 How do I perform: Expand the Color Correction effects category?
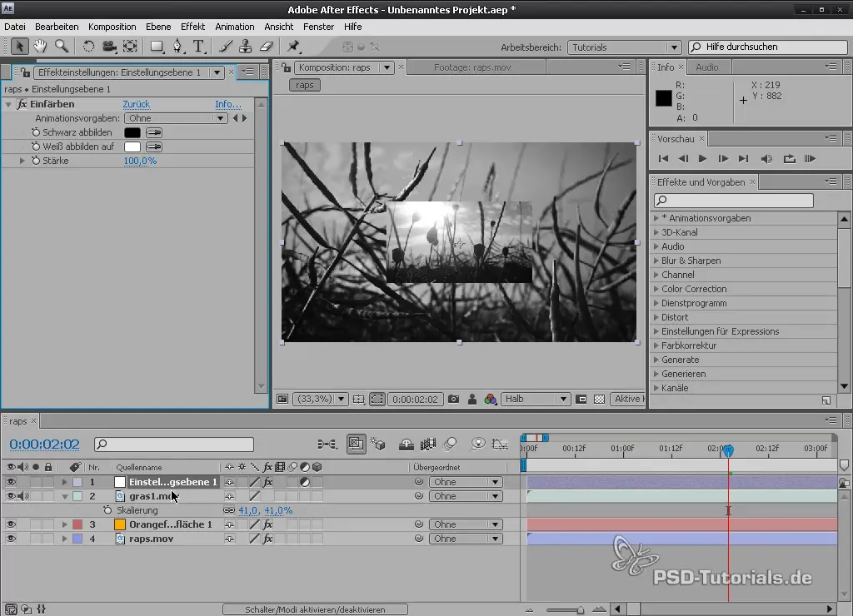[x=656, y=289]
